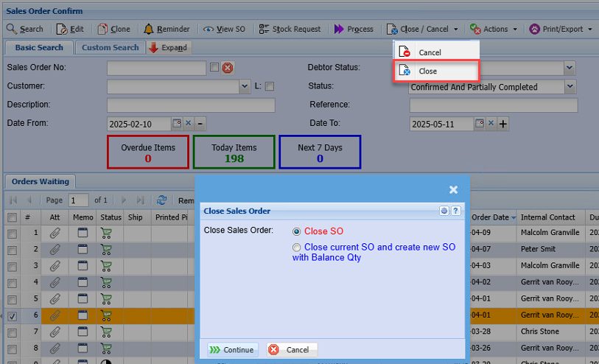Click the Reference input field
Screen dimensions: 599x364
[x=494, y=105]
